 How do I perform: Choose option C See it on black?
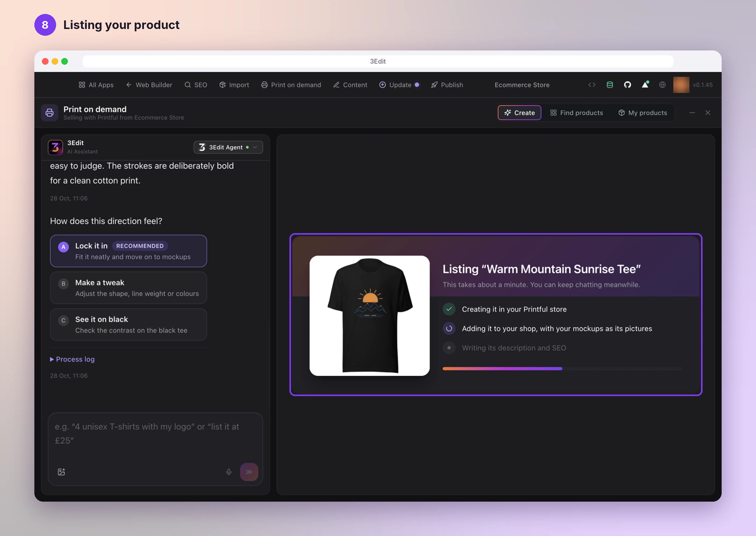tap(128, 324)
